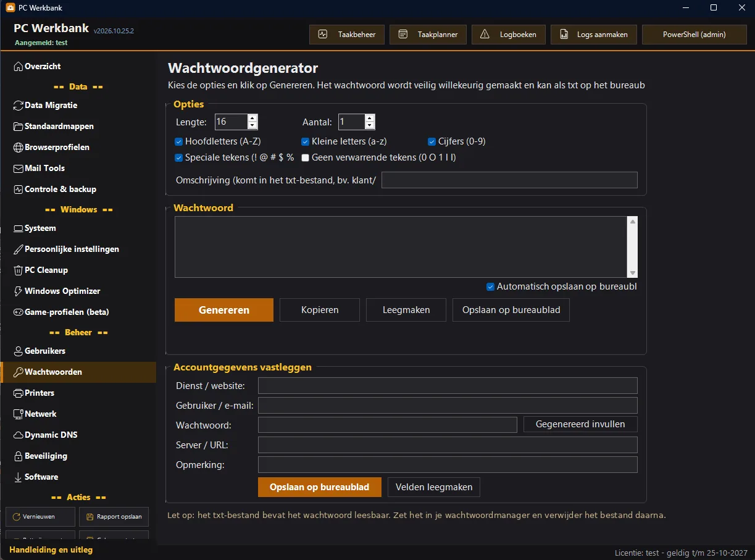Viewport: 755px width, 560px height.
Task: Disable the Cijfers (0-9) checkbox
Action: 432,141
